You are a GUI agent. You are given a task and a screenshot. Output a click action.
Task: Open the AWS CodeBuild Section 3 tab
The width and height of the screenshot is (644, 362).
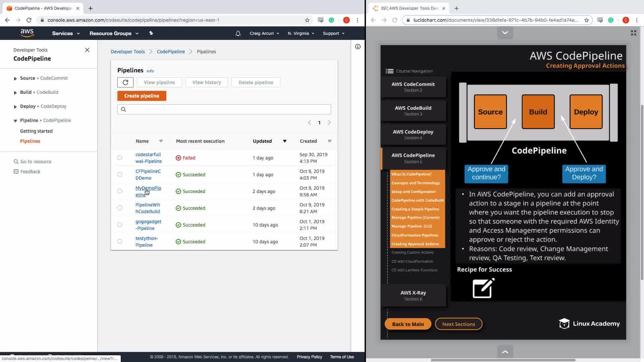click(413, 111)
